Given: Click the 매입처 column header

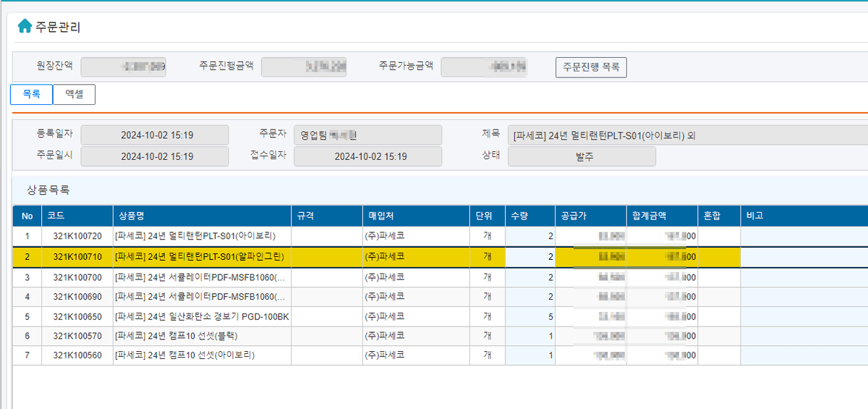Looking at the screenshot, I should (414, 216).
